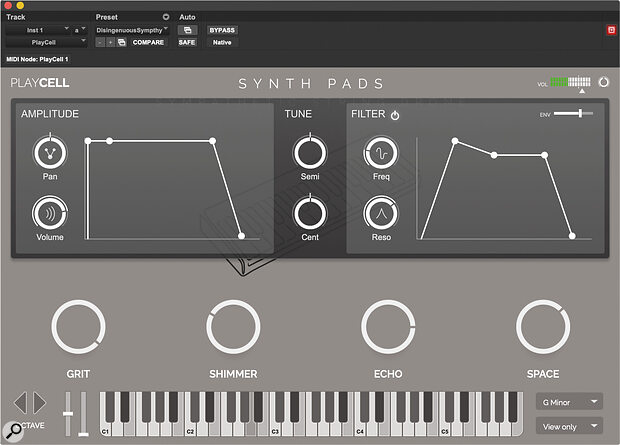
Task: Open the PlayCell plug-in selector
Action: [46, 42]
